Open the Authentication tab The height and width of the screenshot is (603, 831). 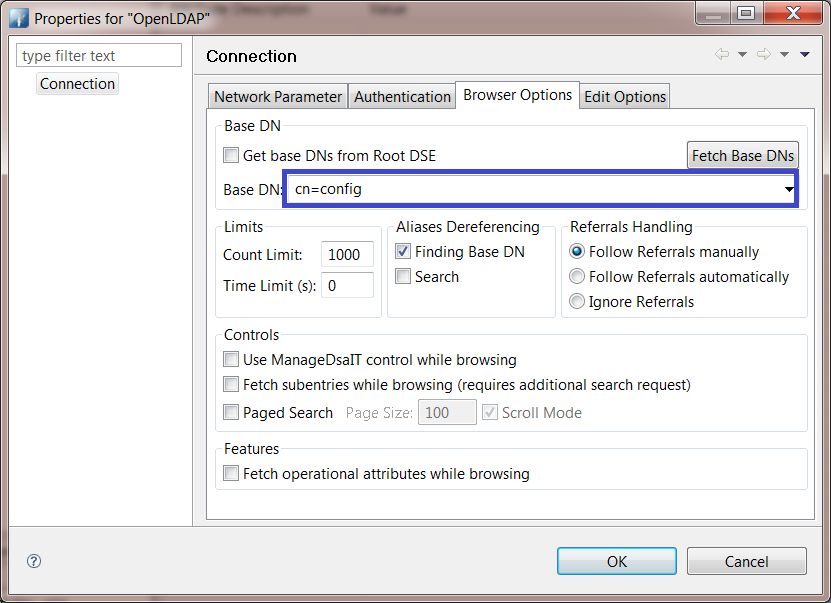click(x=402, y=96)
